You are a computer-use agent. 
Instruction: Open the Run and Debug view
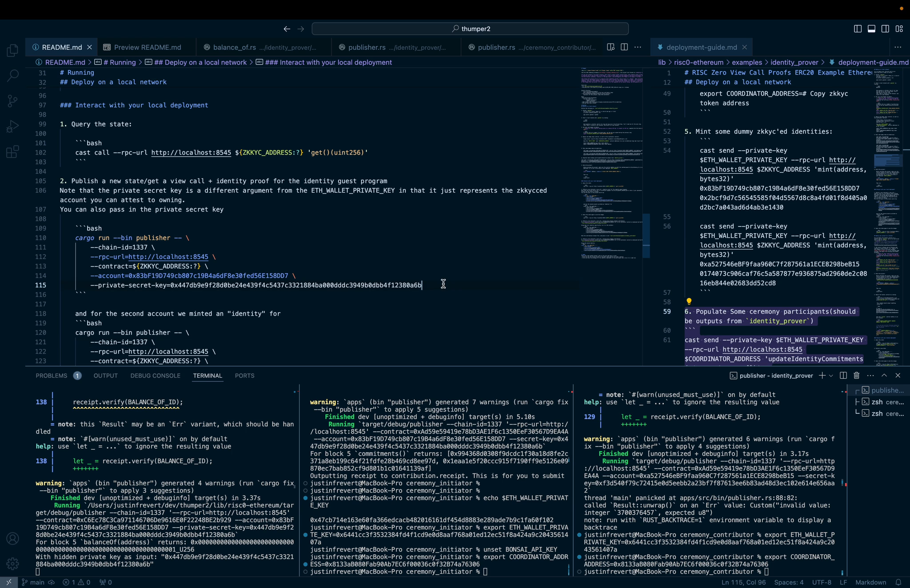coord(12,127)
